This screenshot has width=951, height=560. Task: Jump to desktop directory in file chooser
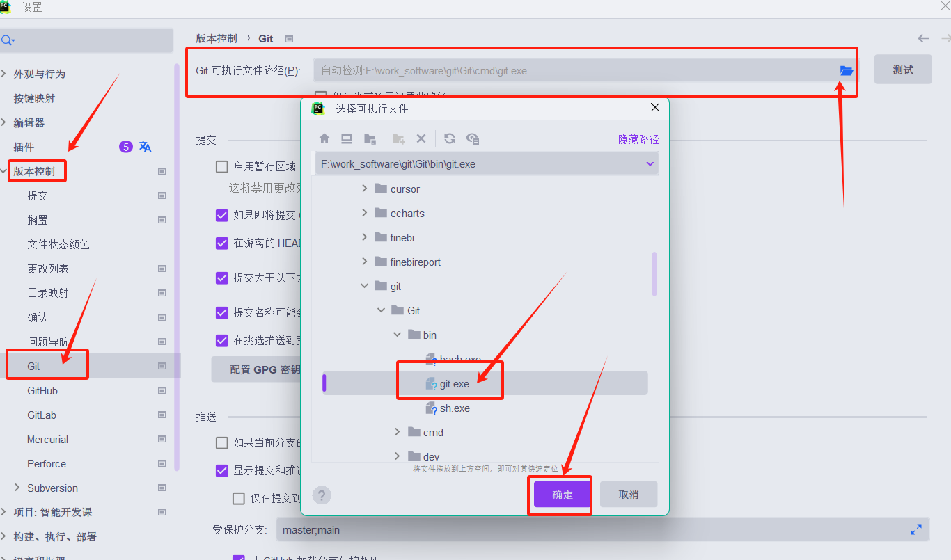coord(347,138)
